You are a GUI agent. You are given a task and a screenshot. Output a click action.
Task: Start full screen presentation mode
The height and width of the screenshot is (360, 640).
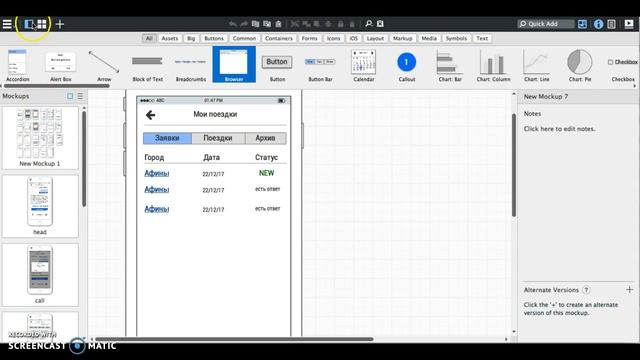629,24
